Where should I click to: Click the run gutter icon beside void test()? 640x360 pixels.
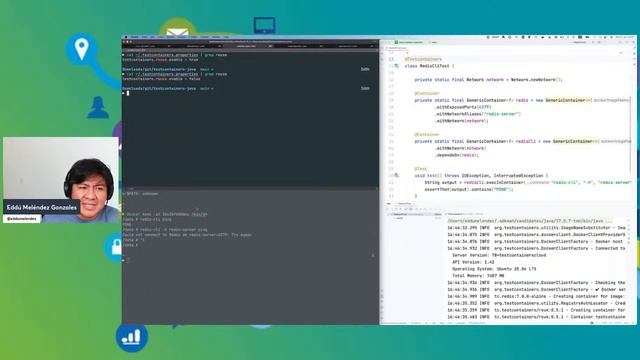[x=396, y=176]
